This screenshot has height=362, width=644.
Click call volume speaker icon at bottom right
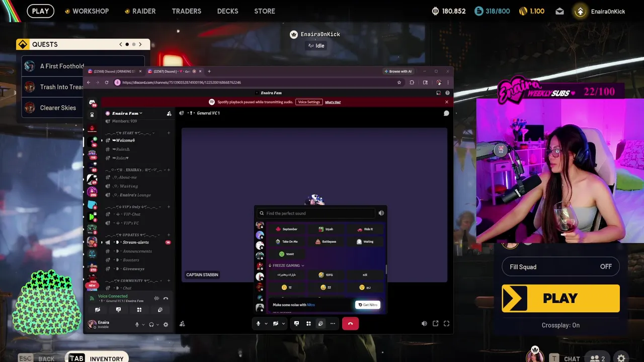tap(424, 324)
